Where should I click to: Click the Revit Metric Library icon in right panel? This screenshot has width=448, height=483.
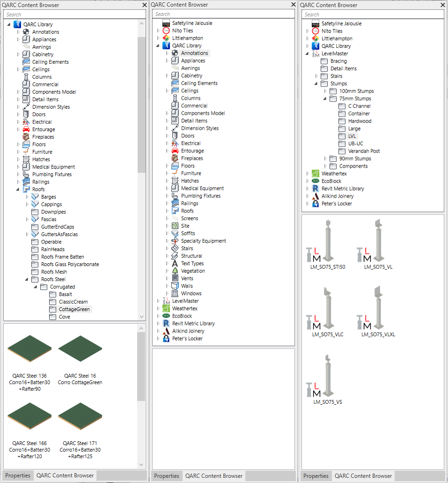click(x=316, y=189)
